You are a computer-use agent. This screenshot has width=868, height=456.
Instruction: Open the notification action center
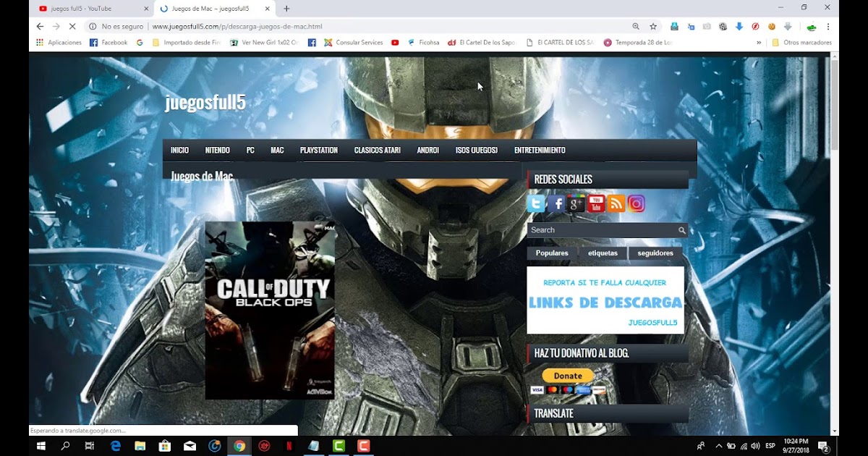pyautogui.click(x=823, y=446)
